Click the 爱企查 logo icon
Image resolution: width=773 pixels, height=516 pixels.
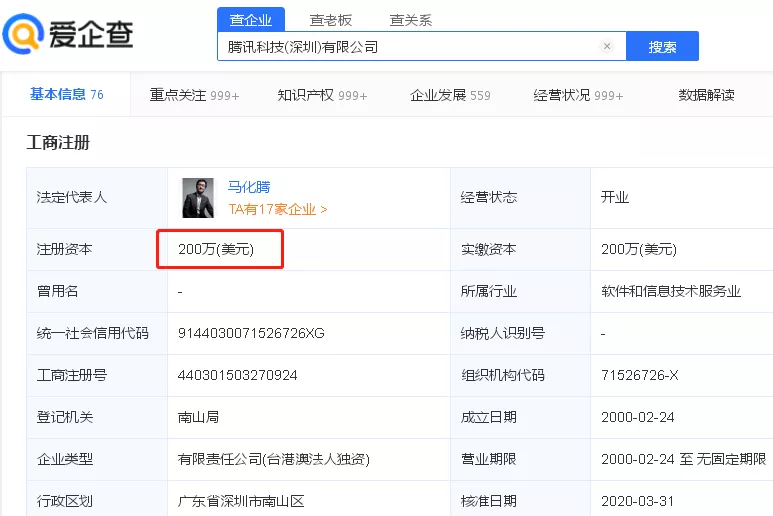coord(23,34)
